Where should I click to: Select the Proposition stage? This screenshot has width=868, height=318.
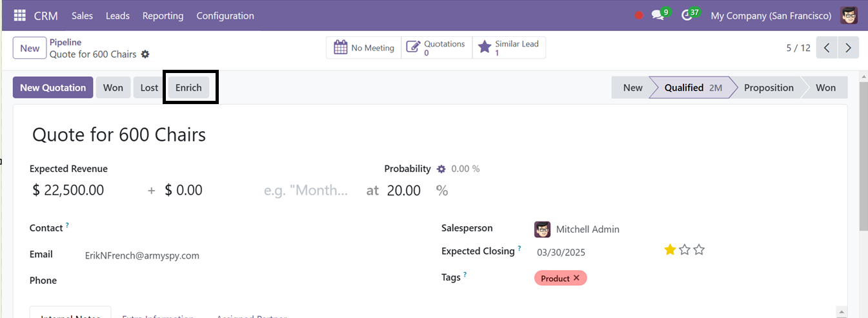click(x=769, y=87)
